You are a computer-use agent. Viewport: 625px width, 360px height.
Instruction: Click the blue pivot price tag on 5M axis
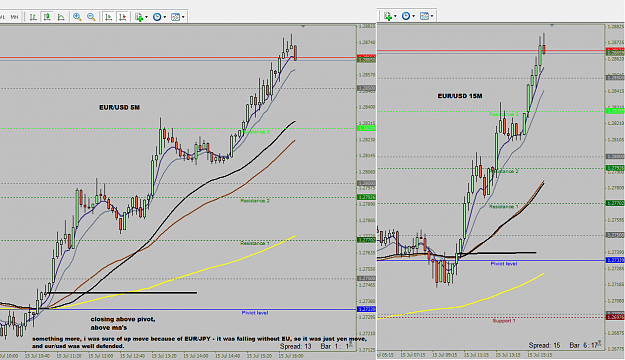click(366, 309)
